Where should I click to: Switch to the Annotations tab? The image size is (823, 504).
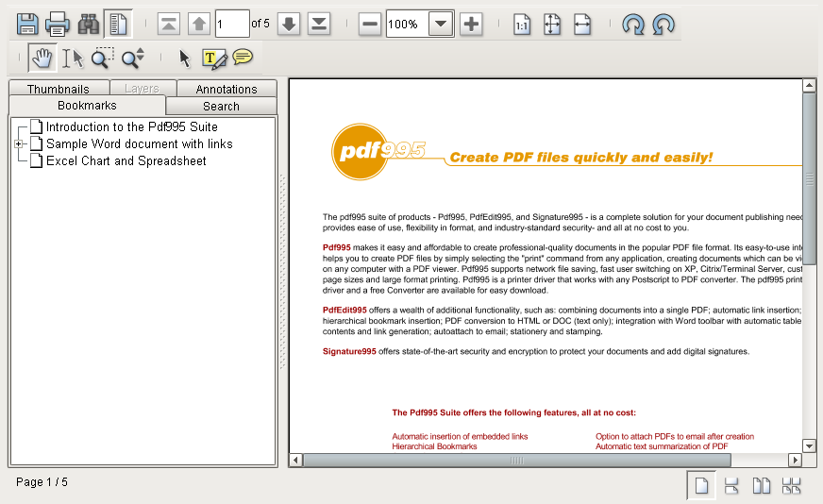(227, 88)
